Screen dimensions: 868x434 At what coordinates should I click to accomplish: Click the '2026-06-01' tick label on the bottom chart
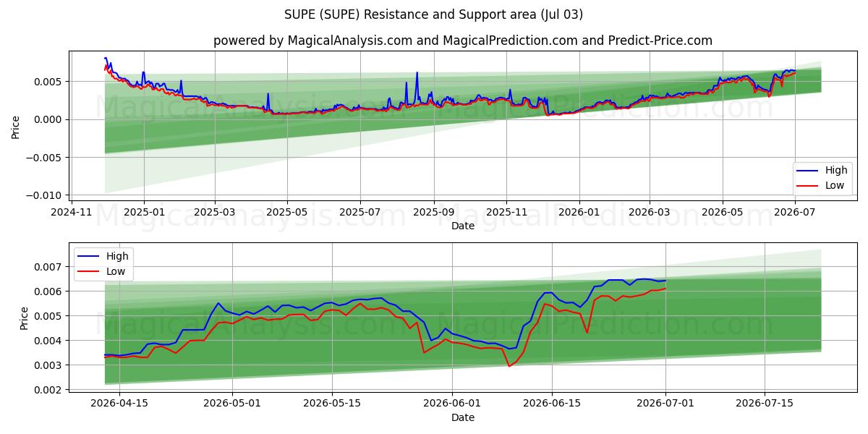point(452,404)
